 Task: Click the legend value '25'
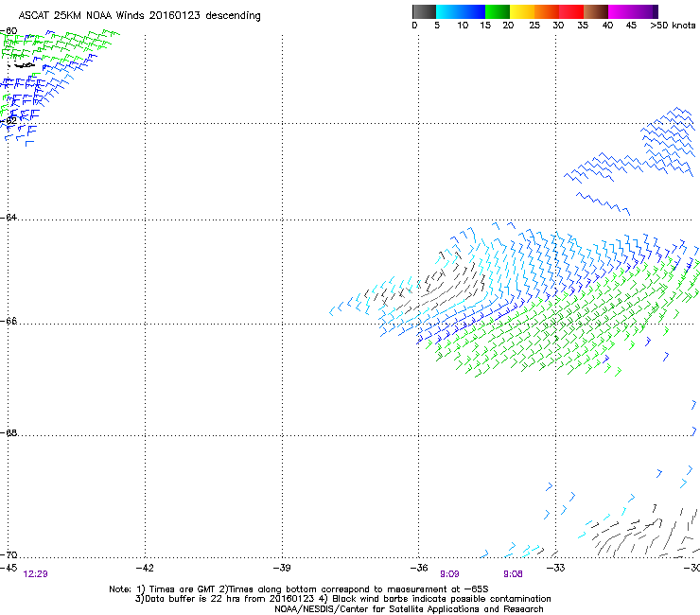(x=534, y=25)
